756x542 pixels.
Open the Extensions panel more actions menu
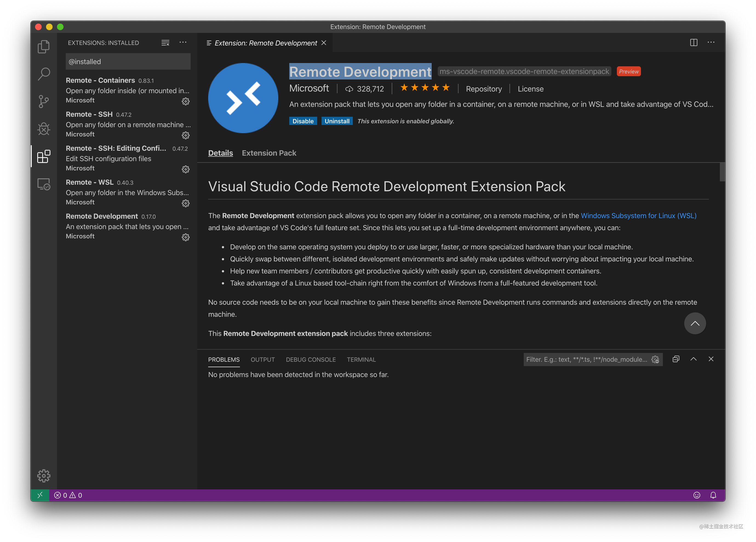[183, 43]
